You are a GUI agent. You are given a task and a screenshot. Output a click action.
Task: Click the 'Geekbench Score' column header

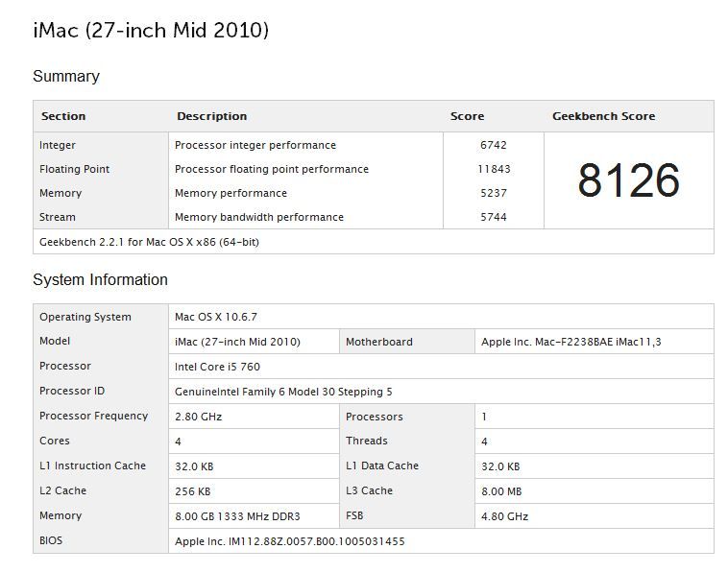[603, 116]
